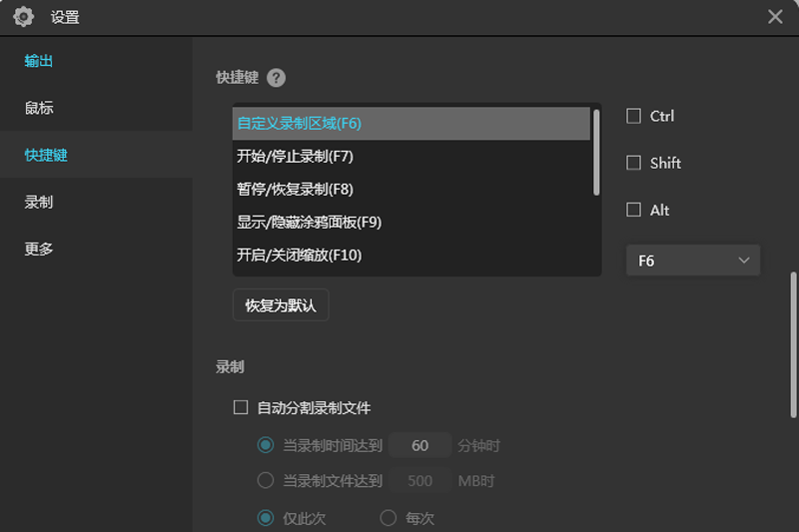Viewport: 799px width, 532px height.
Task: Click the 恢复为默认 button
Action: 281,305
